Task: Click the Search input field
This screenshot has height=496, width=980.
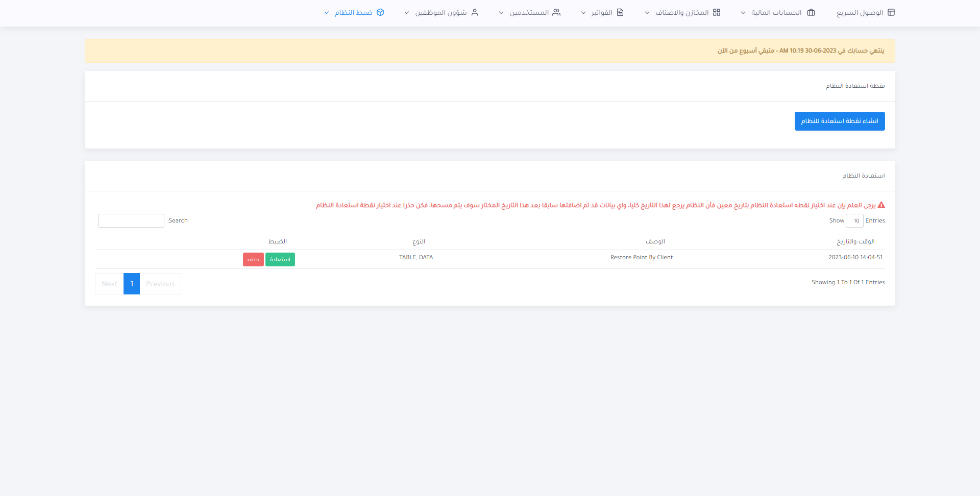Action: tap(131, 220)
